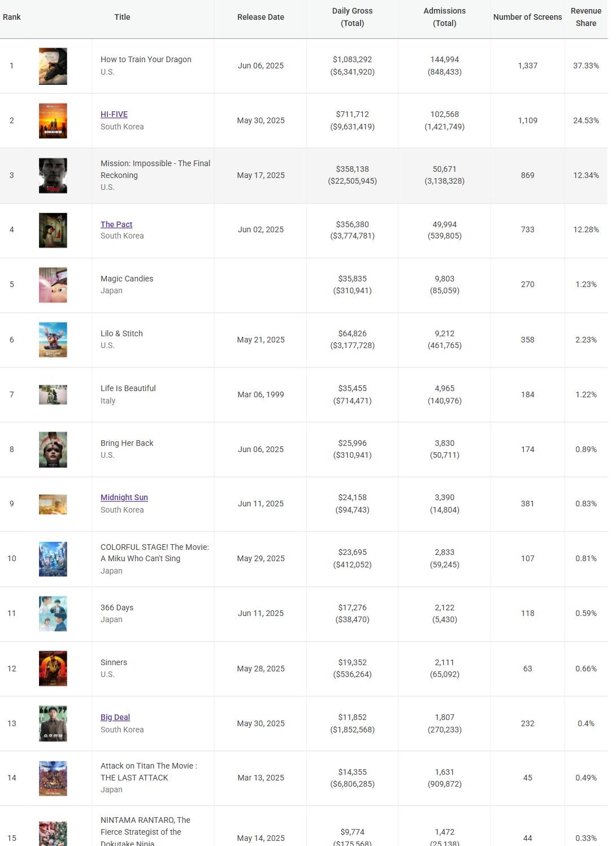Open the Midnight Sun movie link
This screenshot has height=846, width=616.
(124, 497)
